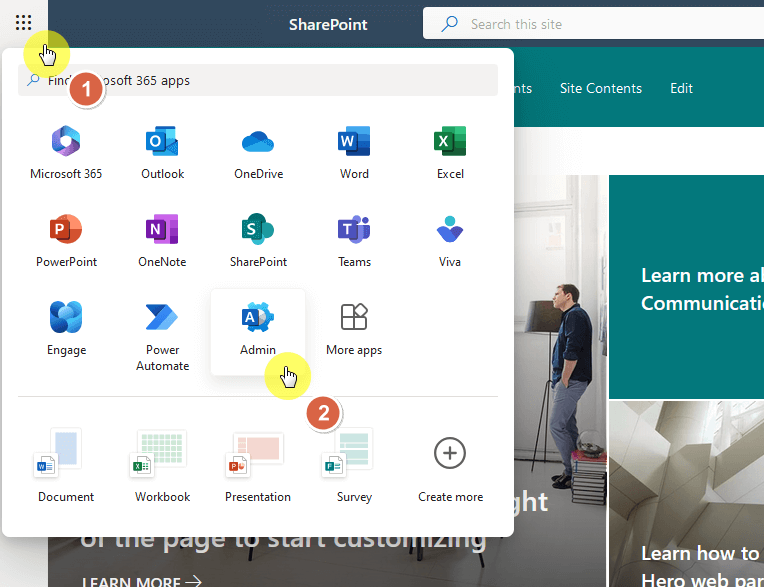764x587 pixels.
Task: Create a new PowerPoint Presentation
Action: coord(258,465)
